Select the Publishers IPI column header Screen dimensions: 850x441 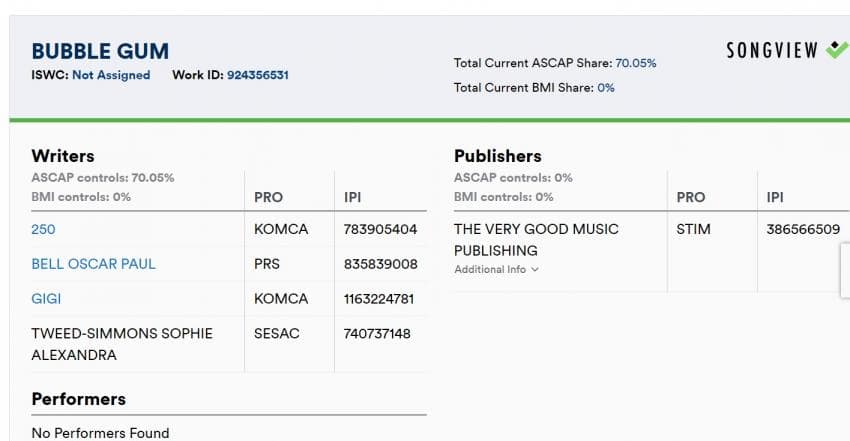tap(775, 197)
